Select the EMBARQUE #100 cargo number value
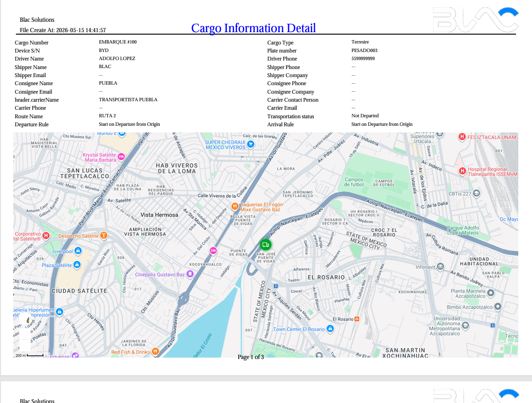This screenshot has width=532, height=403. (118, 42)
